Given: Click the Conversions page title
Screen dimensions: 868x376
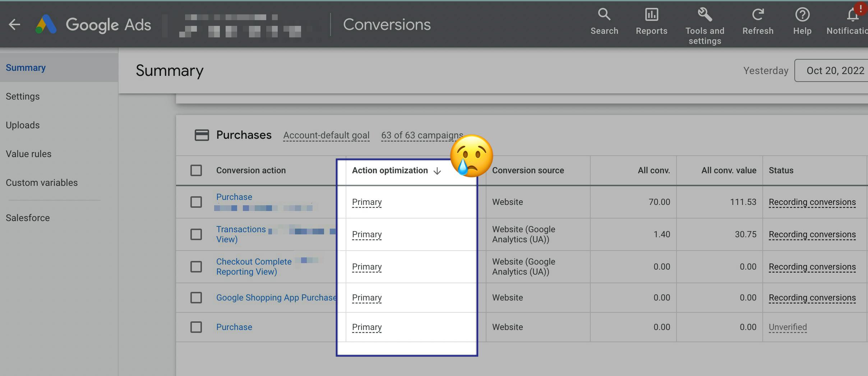Looking at the screenshot, I should point(387,24).
